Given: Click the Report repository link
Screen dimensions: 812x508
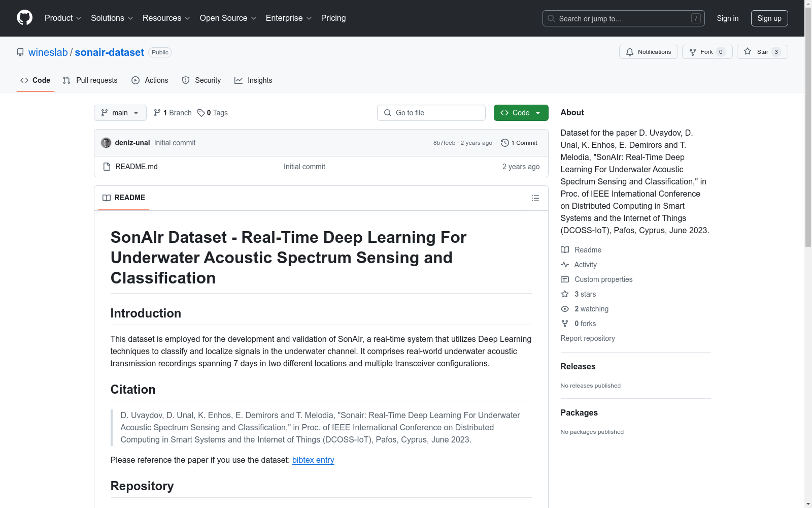Looking at the screenshot, I should (x=588, y=338).
